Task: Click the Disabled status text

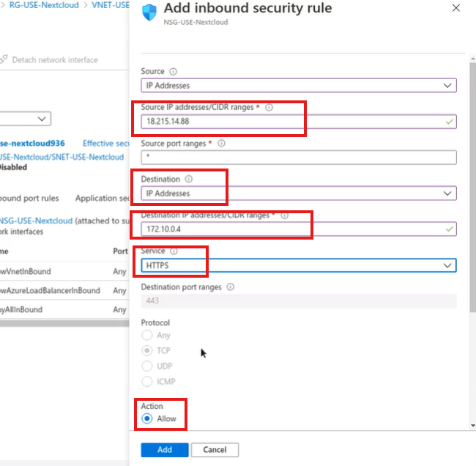Action: (x=13, y=167)
